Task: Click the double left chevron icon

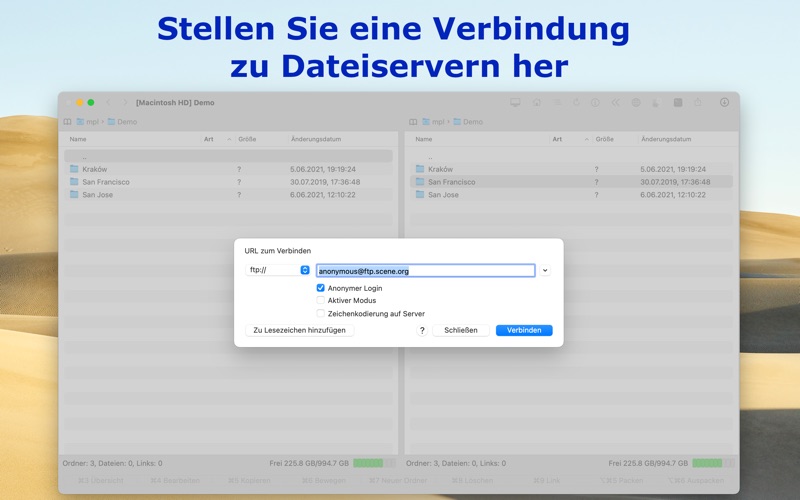Action: tap(615, 103)
